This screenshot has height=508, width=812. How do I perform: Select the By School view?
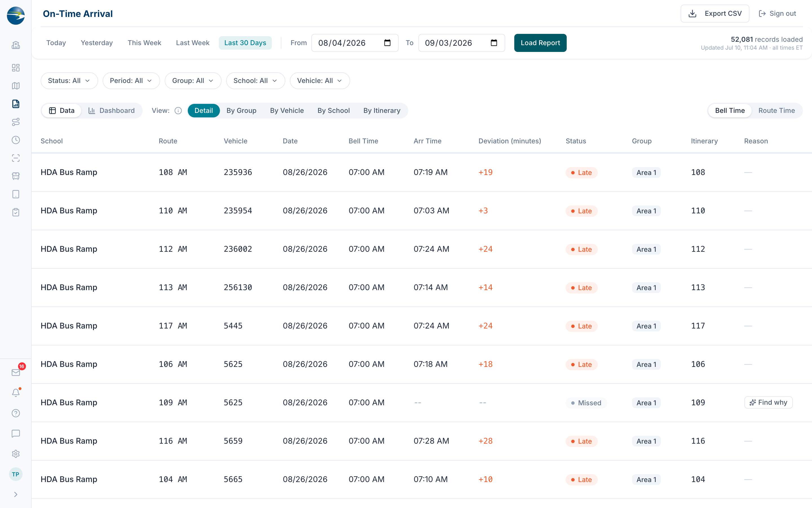click(x=334, y=111)
